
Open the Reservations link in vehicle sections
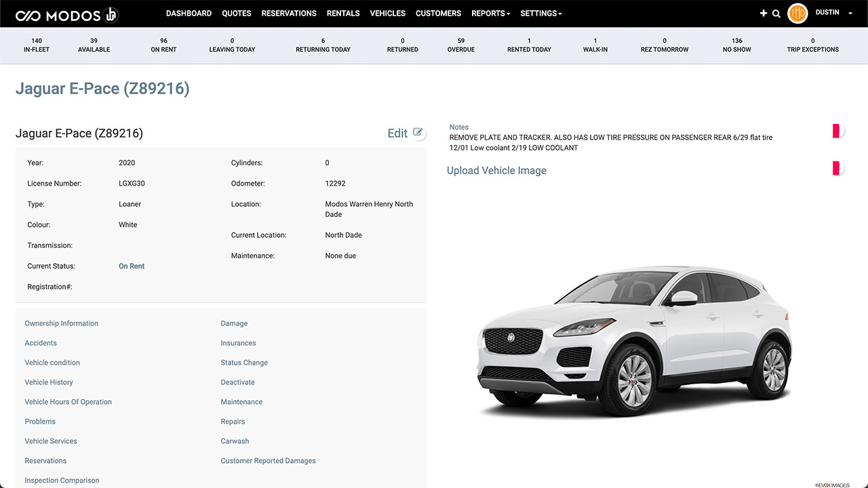coord(45,461)
